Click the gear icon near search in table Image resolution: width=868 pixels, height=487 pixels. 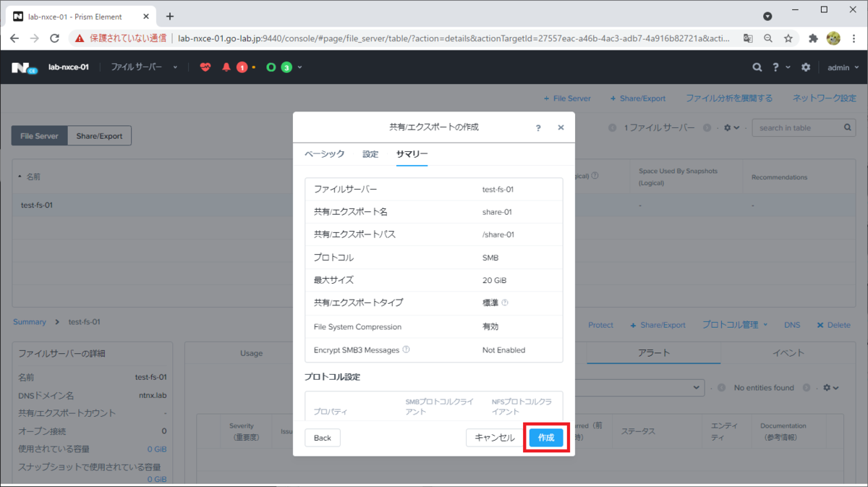pos(729,127)
